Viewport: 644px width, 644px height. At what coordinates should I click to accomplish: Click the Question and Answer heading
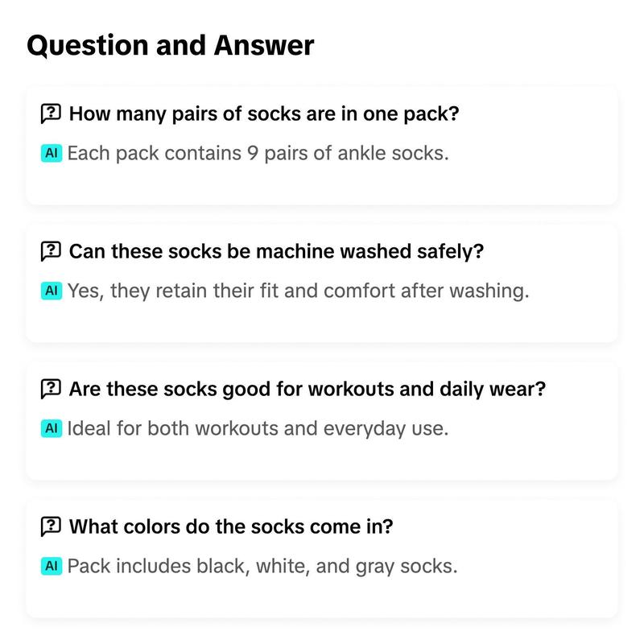click(171, 45)
